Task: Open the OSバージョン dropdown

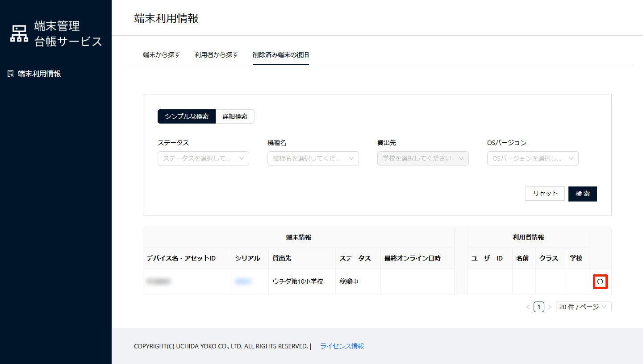Action: pyautogui.click(x=533, y=158)
